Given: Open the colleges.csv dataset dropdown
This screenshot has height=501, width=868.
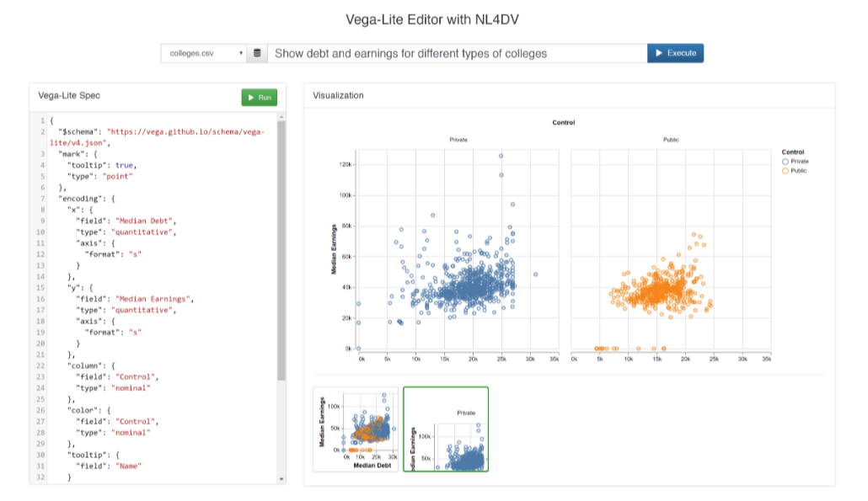Looking at the screenshot, I should [x=203, y=53].
